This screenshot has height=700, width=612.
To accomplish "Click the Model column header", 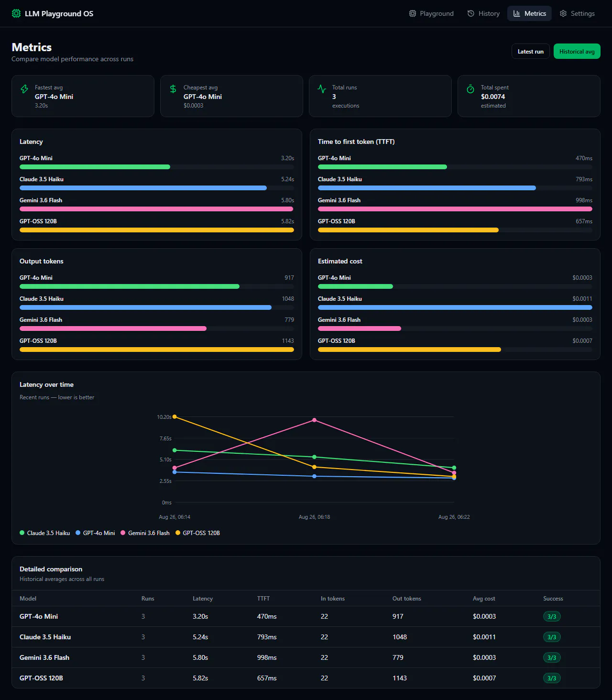I will coord(28,599).
